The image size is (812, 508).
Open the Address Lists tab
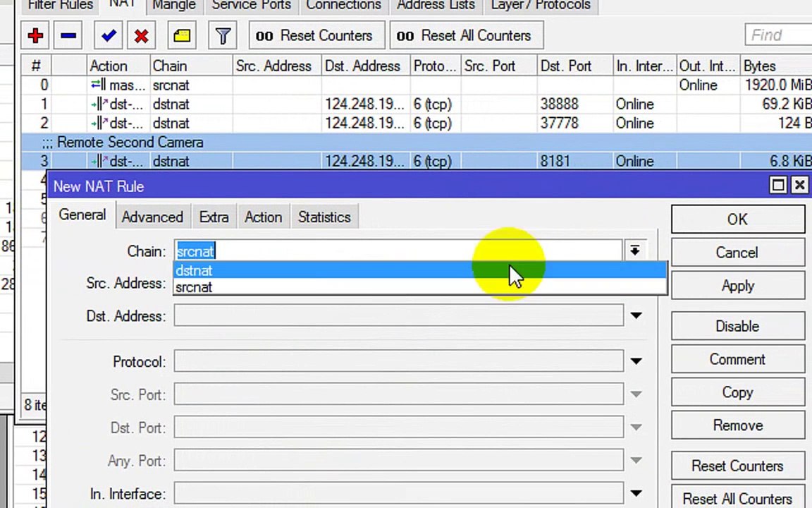click(436, 6)
